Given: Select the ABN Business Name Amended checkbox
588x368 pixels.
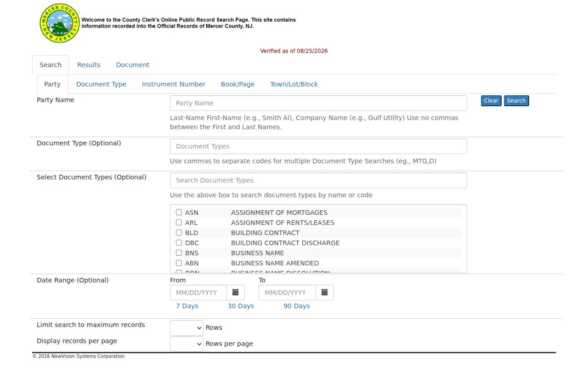Looking at the screenshot, I should pyautogui.click(x=179, y=263).
